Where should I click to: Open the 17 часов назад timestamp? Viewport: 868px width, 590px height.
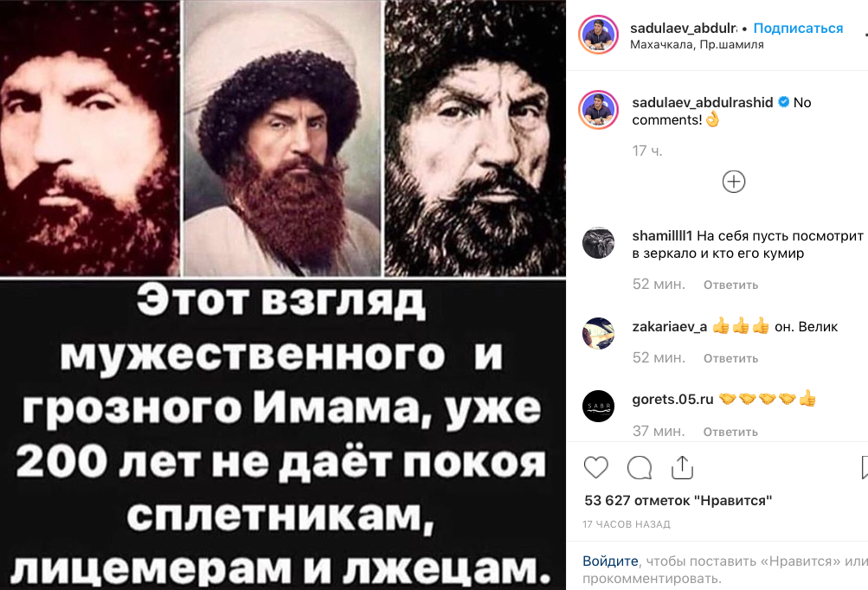pos(627,524)
